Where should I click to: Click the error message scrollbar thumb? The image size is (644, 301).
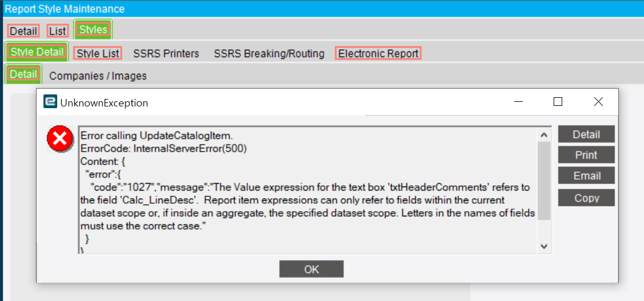(544, 181)
